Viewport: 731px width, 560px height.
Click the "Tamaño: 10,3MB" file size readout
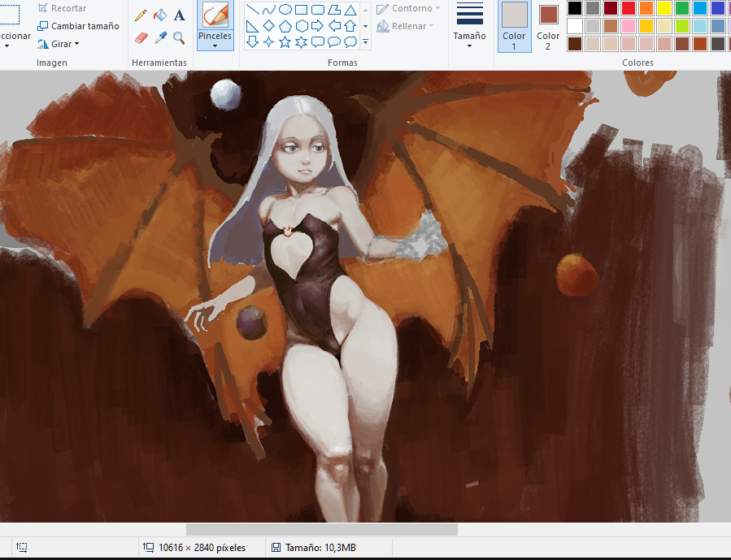(320, 548)
